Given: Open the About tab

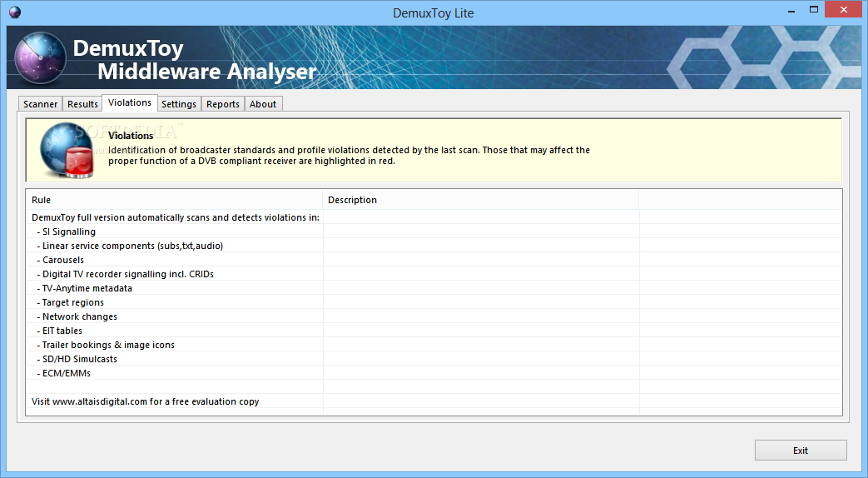Looking at the screenshot, I should point(263,104).
